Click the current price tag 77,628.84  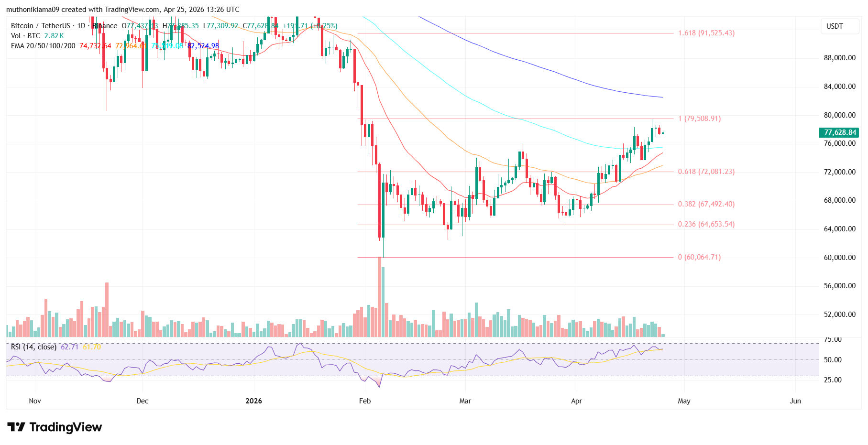[840, 132]
